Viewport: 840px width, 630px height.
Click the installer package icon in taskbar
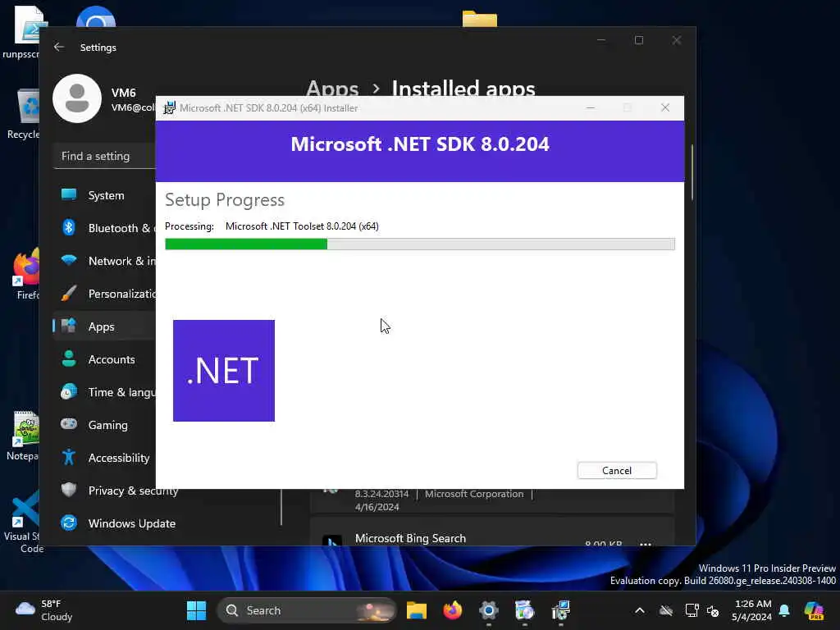[524, 610]
